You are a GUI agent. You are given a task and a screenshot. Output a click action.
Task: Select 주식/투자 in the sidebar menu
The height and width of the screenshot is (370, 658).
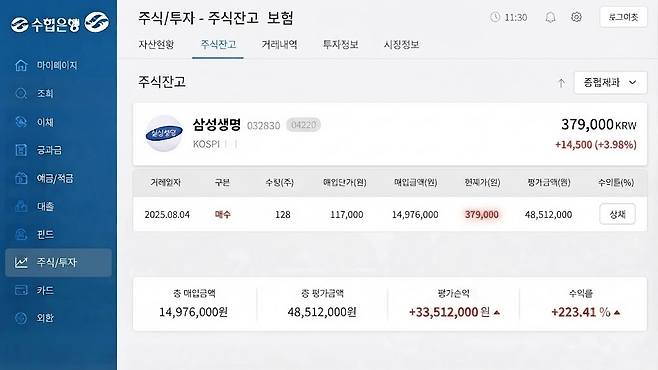(x=58, y=263)
